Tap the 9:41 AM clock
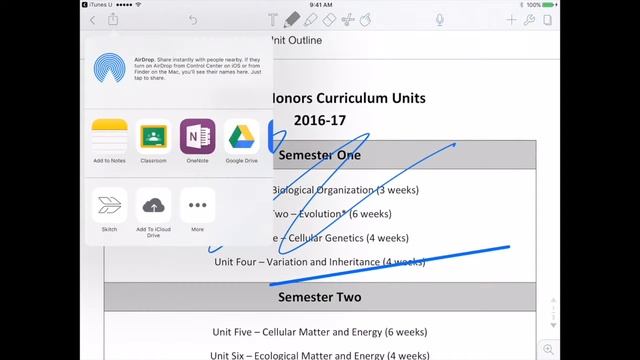Viewport: 640px width, 360px height. (321, 4)
